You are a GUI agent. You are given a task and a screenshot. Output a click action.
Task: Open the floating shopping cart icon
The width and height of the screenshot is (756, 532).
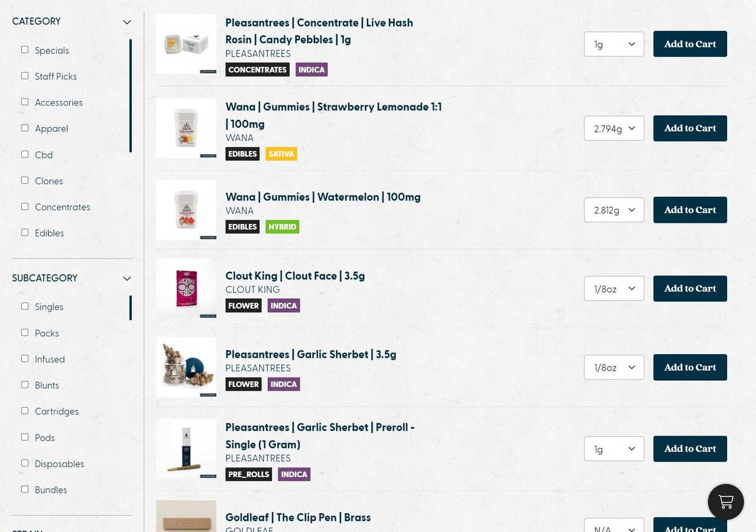click(725, 501)
